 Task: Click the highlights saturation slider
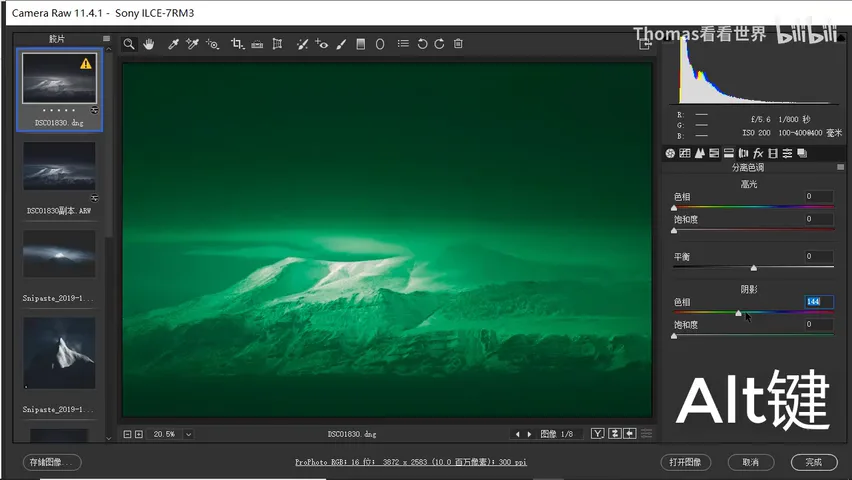pos(753,230)
